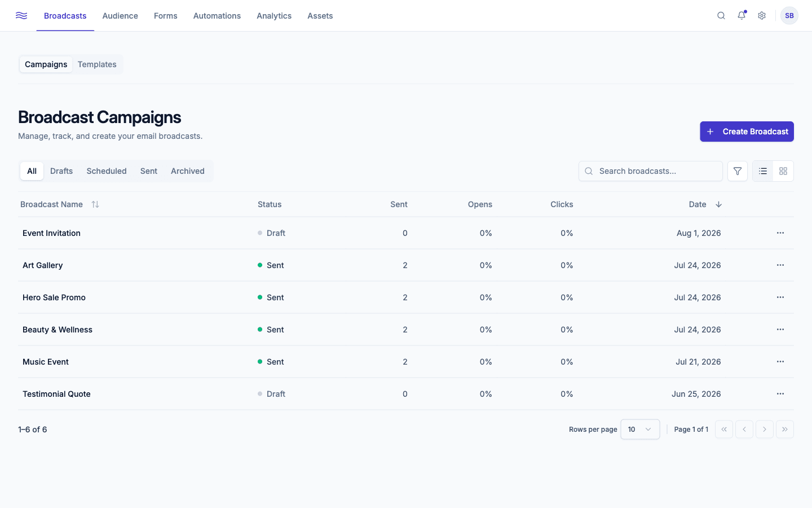
Task: Filter by Archived
Action: [188, 171]
